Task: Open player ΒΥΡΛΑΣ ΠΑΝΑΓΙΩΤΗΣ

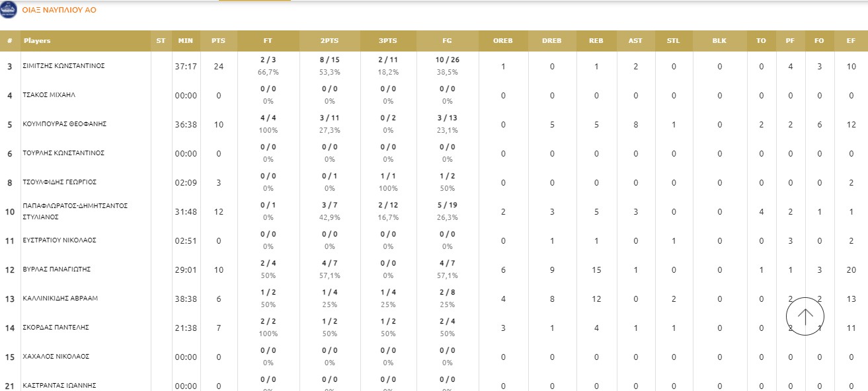Action: point(57,269)
